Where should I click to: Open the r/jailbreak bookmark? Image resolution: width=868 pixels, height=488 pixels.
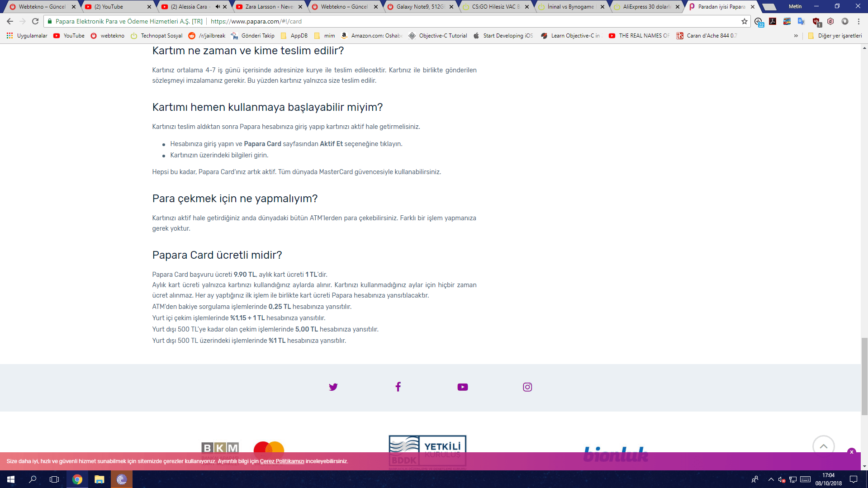pos(207,36)
